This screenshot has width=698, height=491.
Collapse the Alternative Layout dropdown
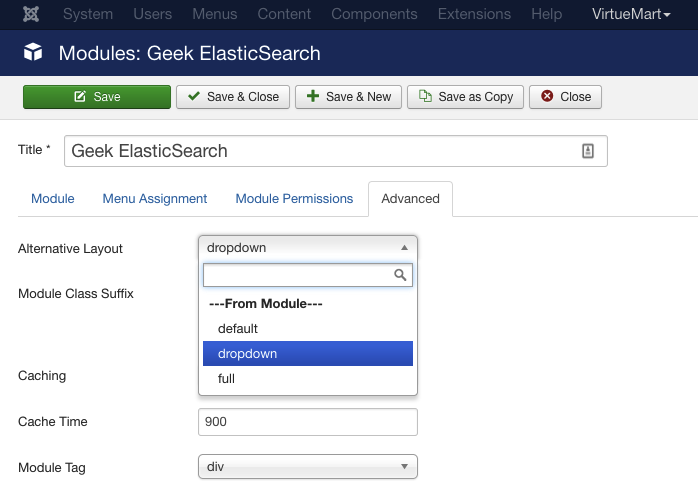pos(308,248)
